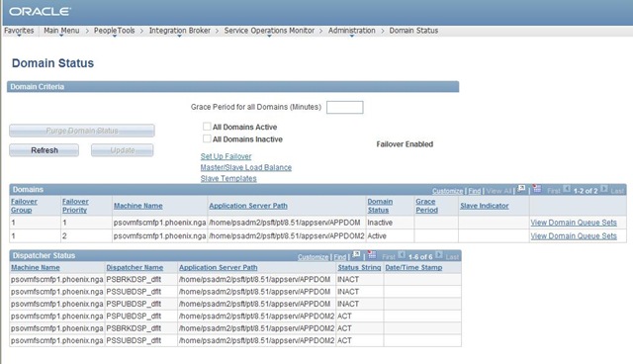Screen dimensions: 633x364
Task: Open Service Operations Monitor breadcrumb menu
Action: (x=269, y=31)
